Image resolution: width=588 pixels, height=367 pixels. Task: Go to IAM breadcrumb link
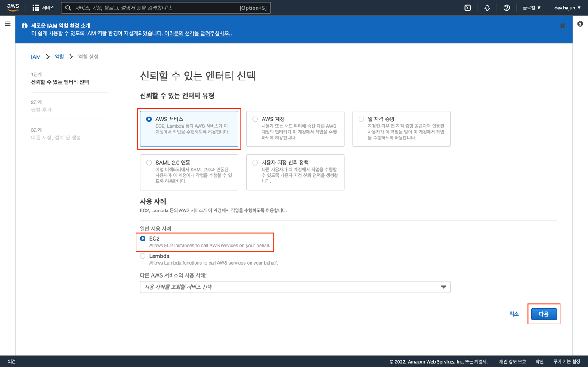click(36, 57)
